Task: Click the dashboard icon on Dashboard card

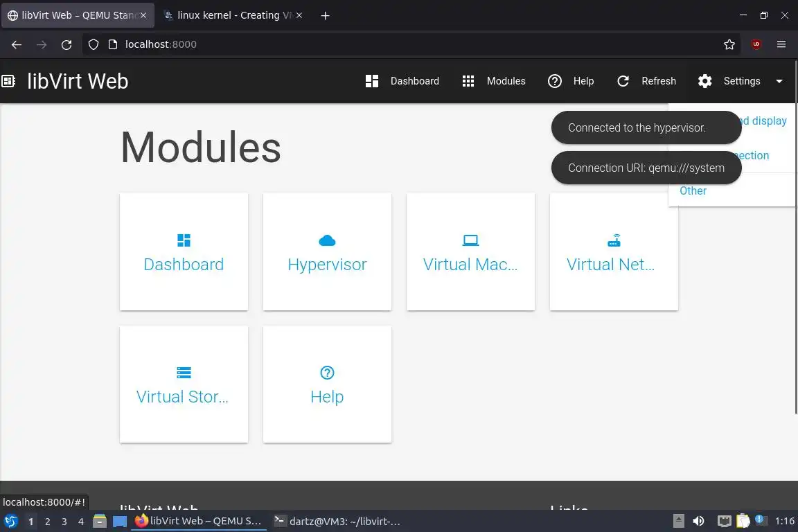Action: click(184, 240)
